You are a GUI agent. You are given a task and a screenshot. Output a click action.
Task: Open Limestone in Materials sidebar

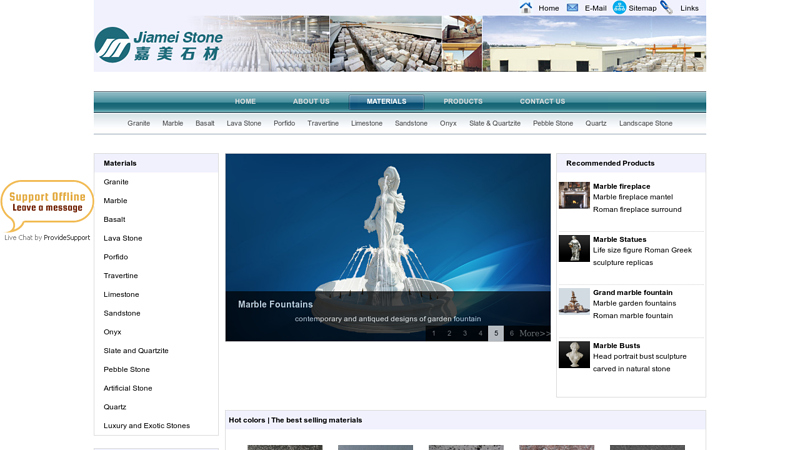[x=121, y=295]
